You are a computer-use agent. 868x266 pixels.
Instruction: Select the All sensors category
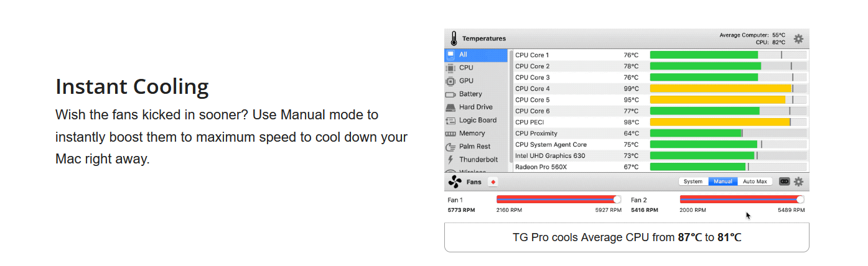tap(477, 55)
